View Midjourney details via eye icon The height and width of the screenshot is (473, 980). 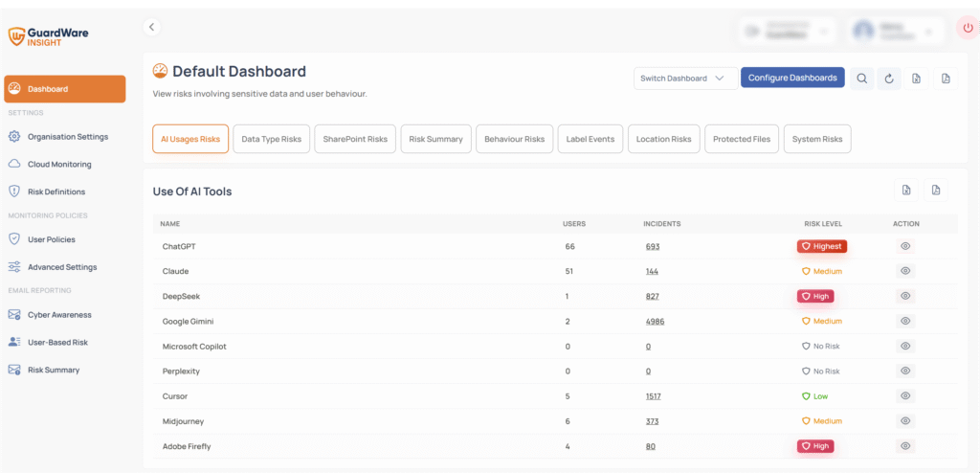coord(905,421)
